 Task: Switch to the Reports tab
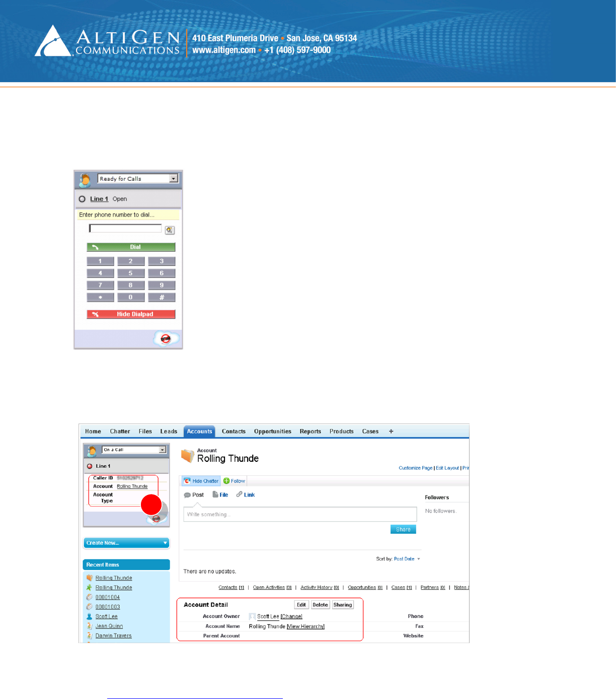point(311,432)
